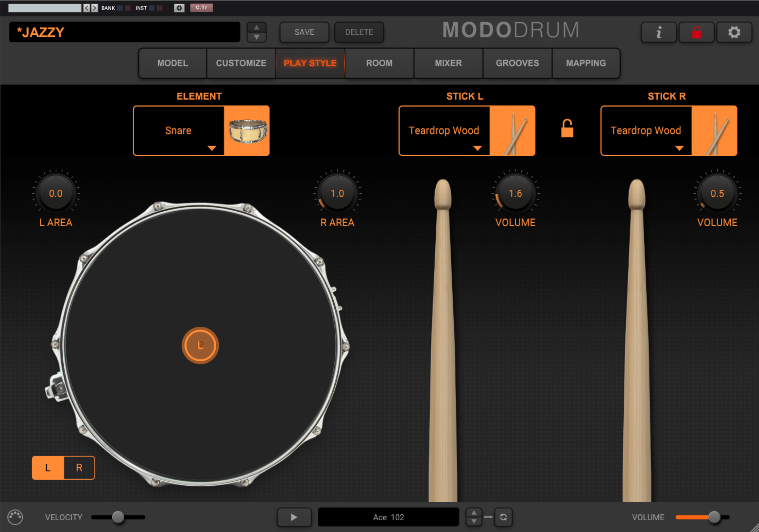Click the small gear icon in the host bar
Screen dimensions: 759x532
pos(179,8)
